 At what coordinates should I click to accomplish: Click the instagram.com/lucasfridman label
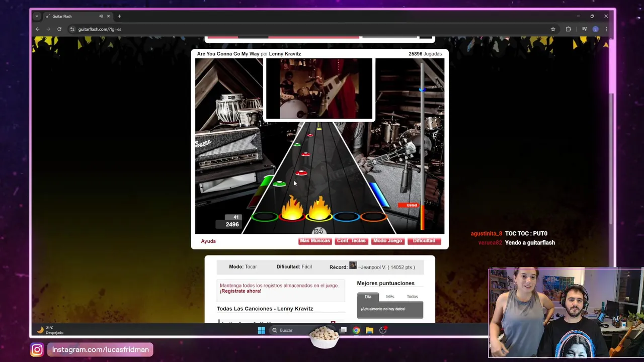(x=100, y=349)
